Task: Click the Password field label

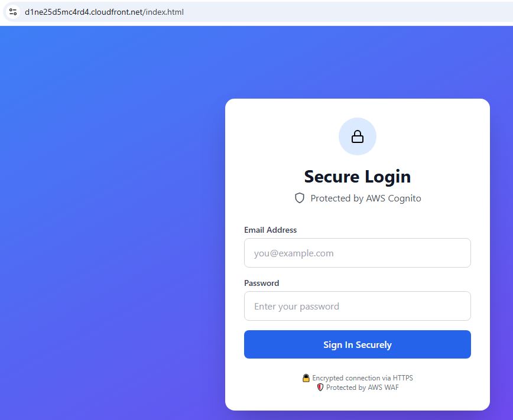Action: [261, 283]
